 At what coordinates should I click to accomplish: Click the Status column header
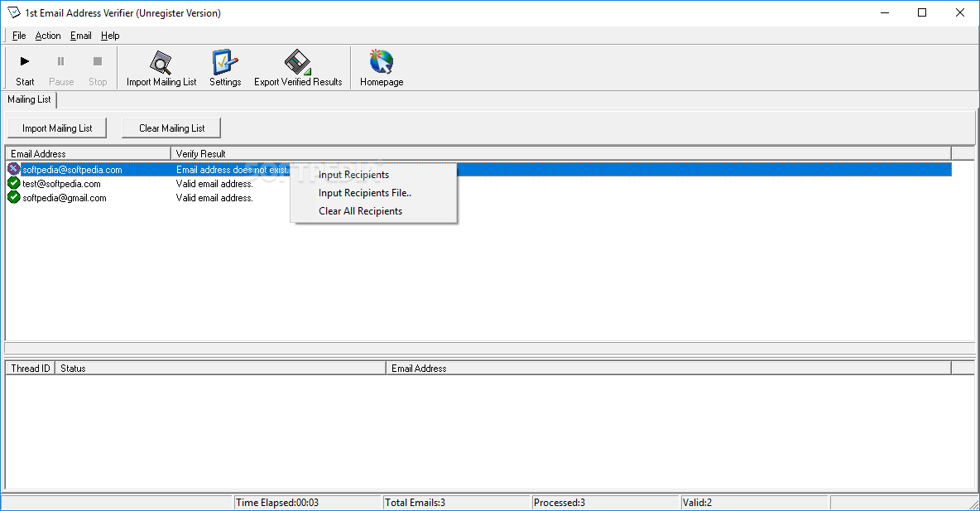221,369
